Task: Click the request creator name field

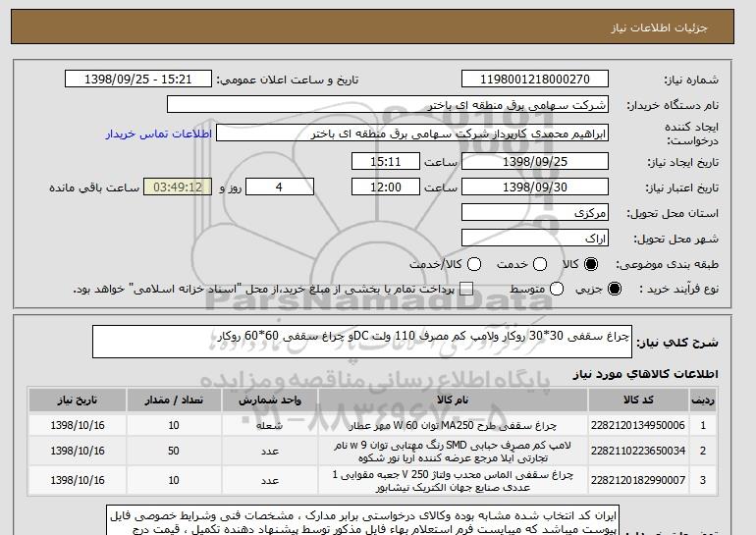Action: [x=412, y=134]
